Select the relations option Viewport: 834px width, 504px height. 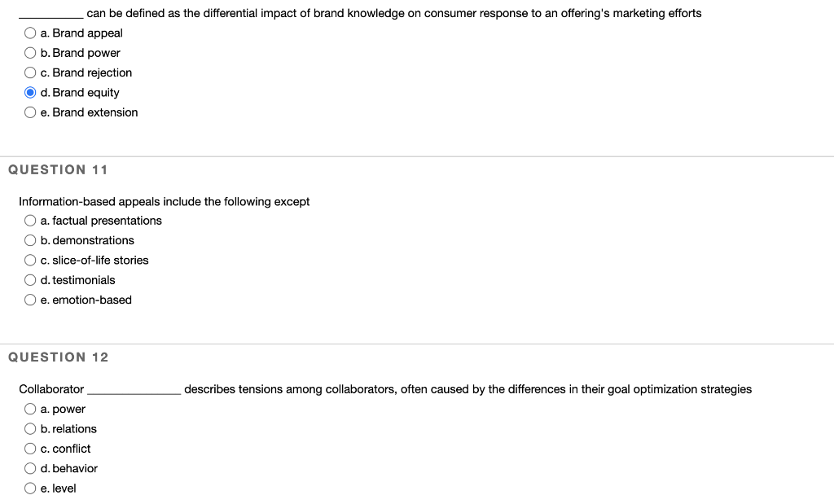coord(30,429)
